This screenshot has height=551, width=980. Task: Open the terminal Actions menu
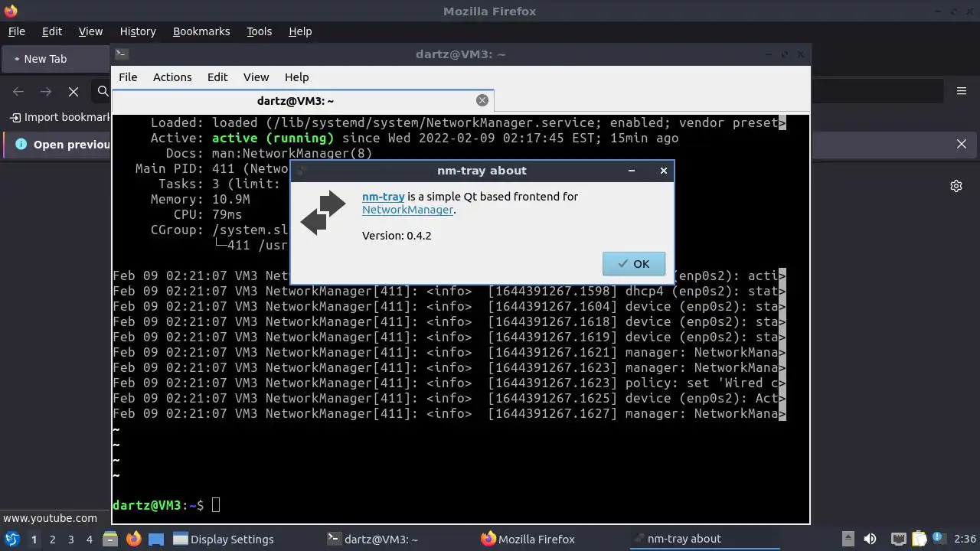172,77
